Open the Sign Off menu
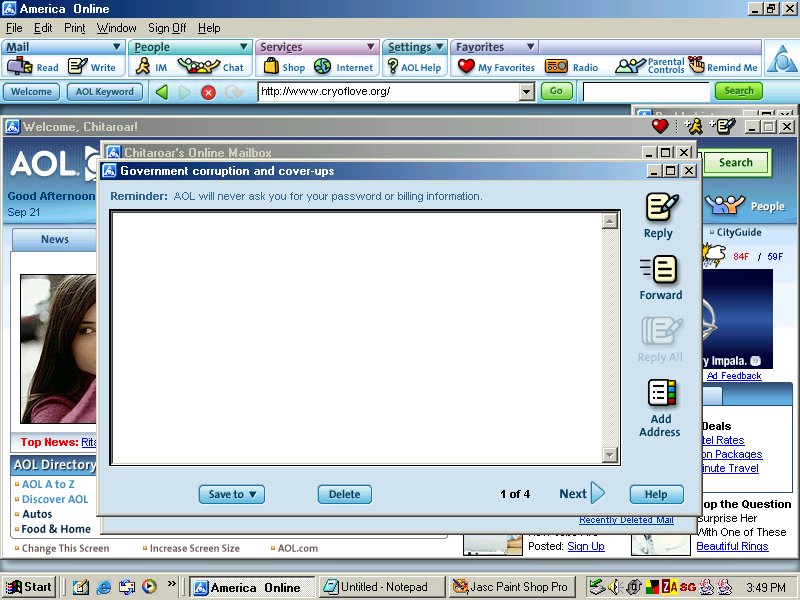Image resolution: width=800 pixels, height=600 pixels. click(167, 28)
